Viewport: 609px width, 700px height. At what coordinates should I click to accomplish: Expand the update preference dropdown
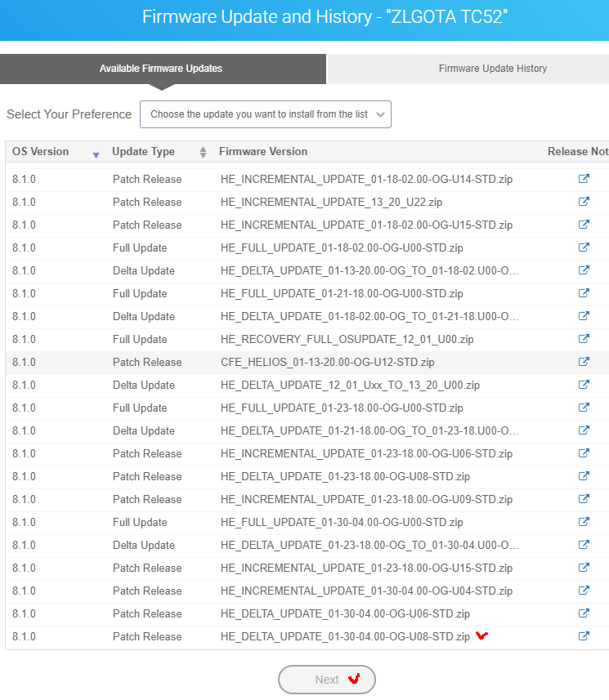click(x=266, y=114)
